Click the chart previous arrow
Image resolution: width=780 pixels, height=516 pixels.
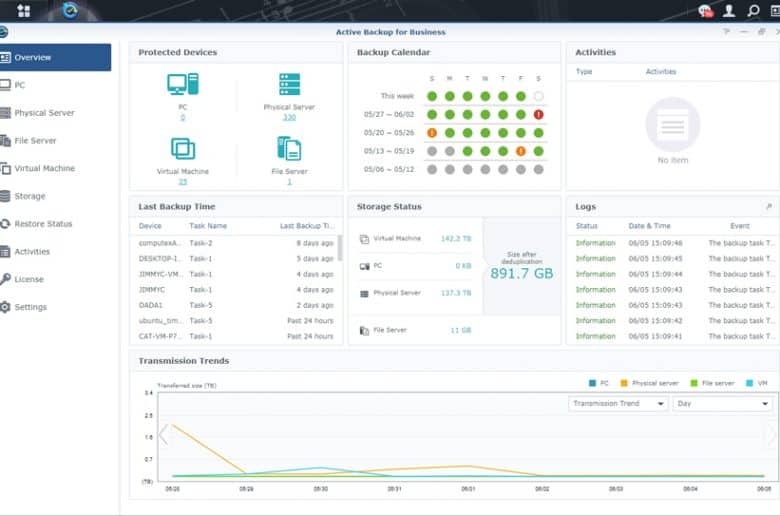(x=163, y=435)
